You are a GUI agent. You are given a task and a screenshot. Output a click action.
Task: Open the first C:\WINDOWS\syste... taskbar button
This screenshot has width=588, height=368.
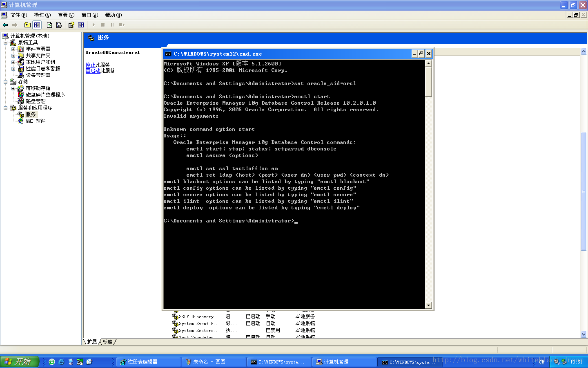tap(279, 362)
